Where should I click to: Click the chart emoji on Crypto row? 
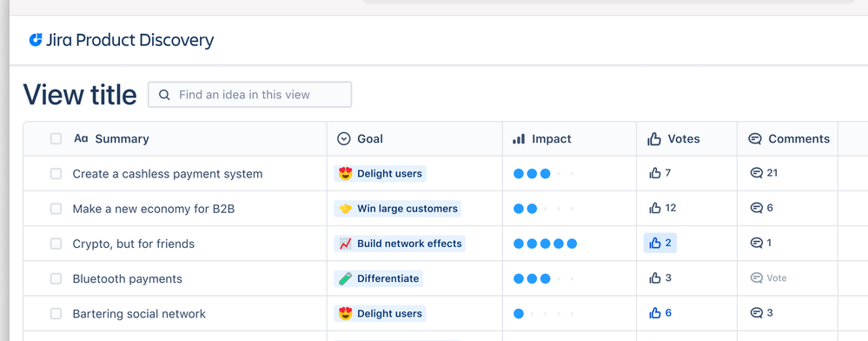pos(346,244)
